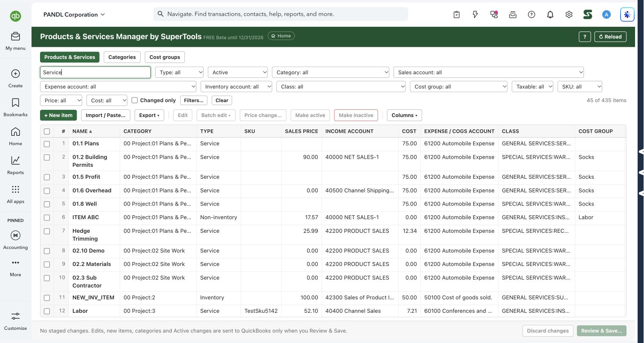The height and width of the screenshot is (343, 644).
Task: Open the Columns dropdown button
Action: 404,115
